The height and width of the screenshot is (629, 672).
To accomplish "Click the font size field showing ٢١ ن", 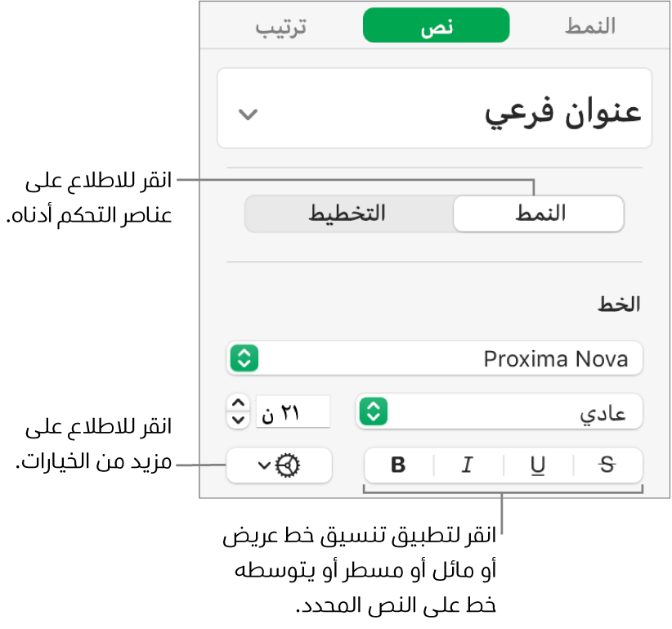I will pyautogui.click(x=291, y=411).
